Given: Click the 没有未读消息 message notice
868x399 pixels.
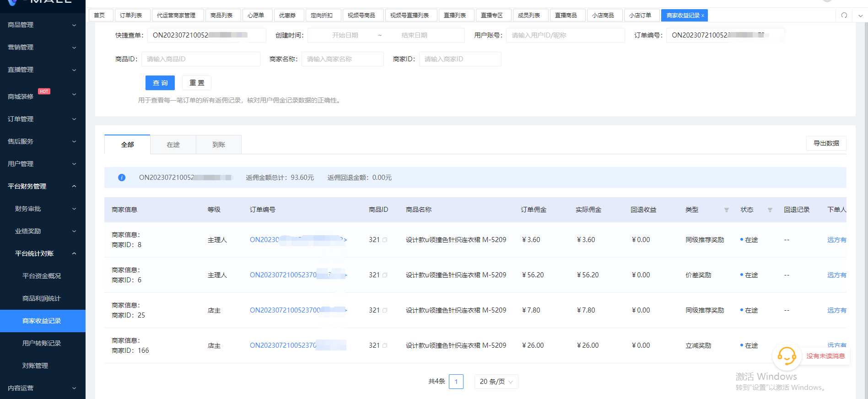Looking at the screenshot, I should (x=825, y=356).
